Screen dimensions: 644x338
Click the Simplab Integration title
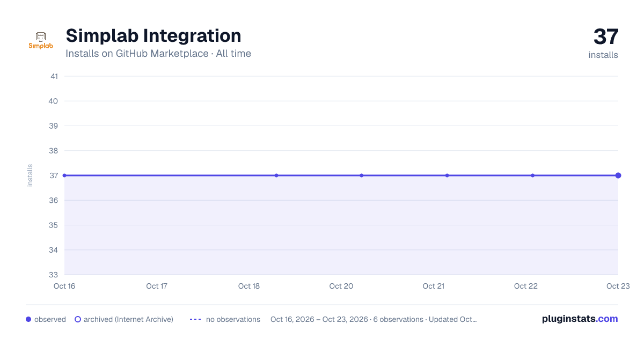[x=153, y=35]
